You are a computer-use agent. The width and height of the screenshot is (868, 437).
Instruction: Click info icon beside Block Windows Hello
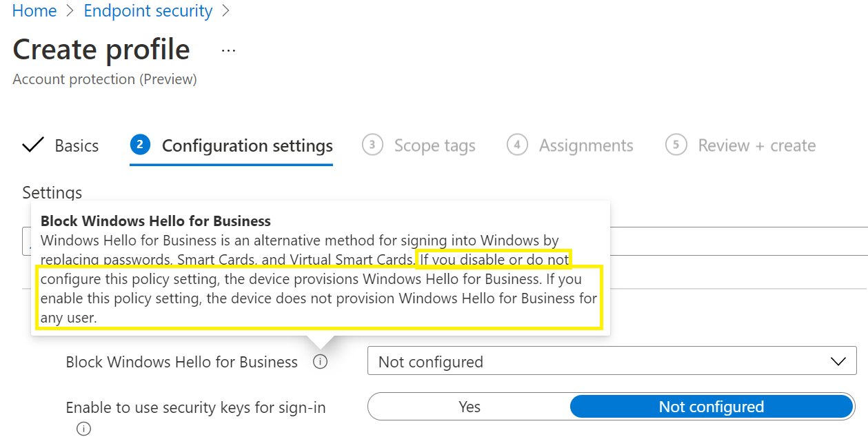coord(320,362)
